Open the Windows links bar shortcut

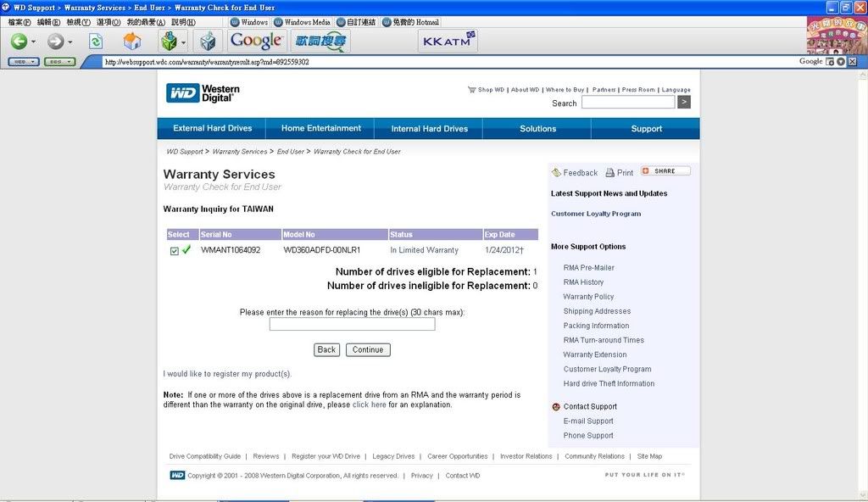[249, 22]
